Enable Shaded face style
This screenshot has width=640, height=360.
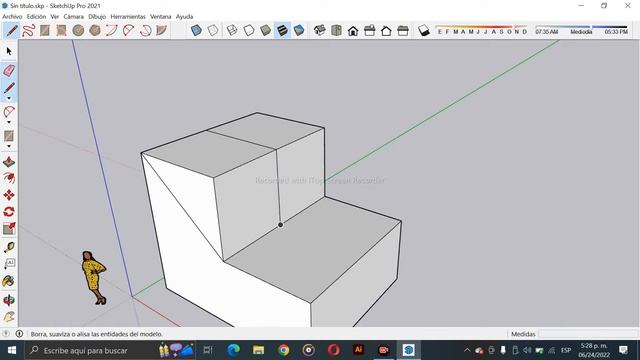click(265, 31)
